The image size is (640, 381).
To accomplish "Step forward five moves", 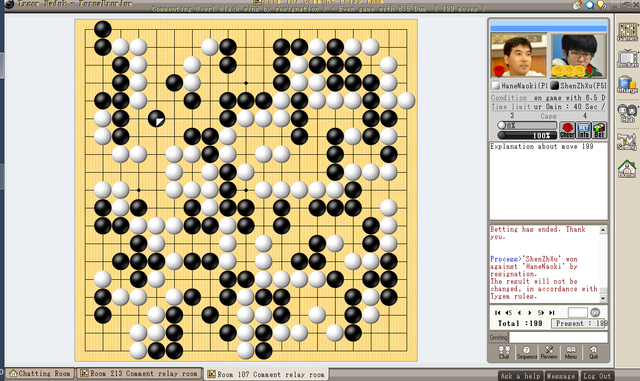I will pos(541,312).
